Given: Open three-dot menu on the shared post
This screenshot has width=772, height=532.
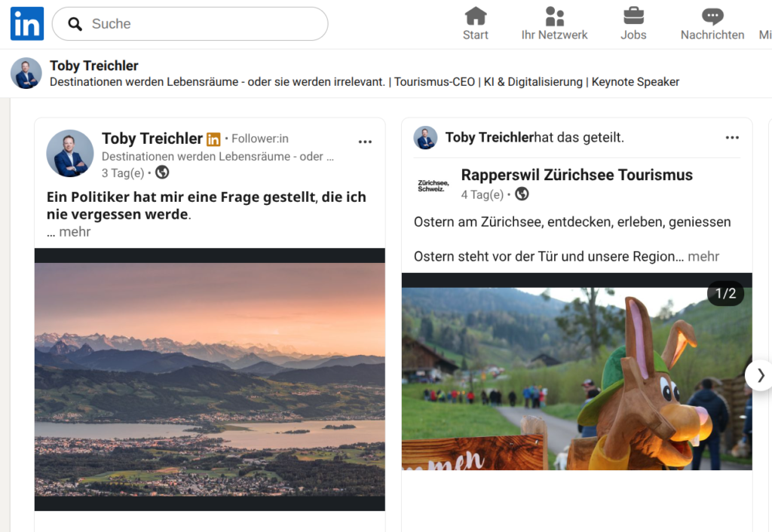Looking at the screenshot, I should [x=732, y=137].
